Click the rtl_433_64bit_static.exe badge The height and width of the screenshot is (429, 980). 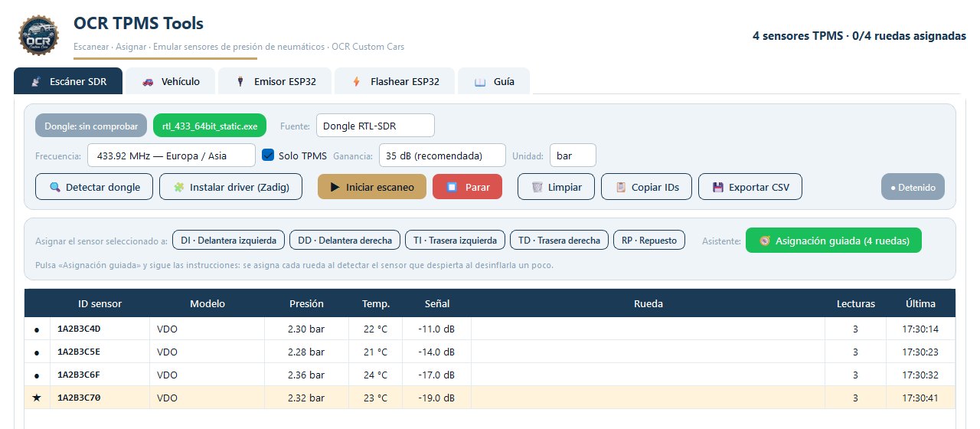pos(210,126)
